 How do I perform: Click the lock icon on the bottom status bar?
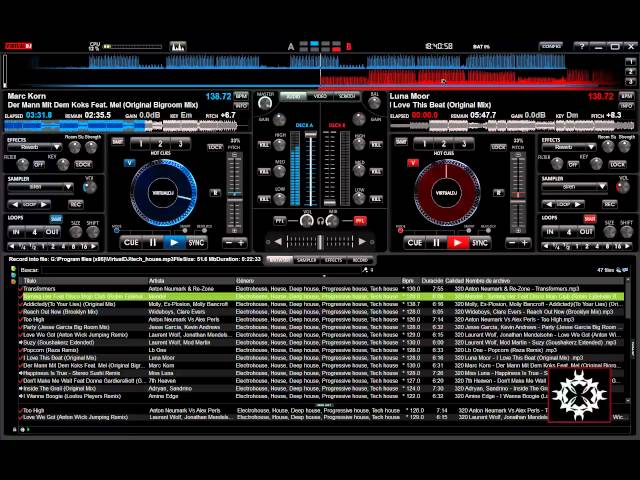(15, 429)
